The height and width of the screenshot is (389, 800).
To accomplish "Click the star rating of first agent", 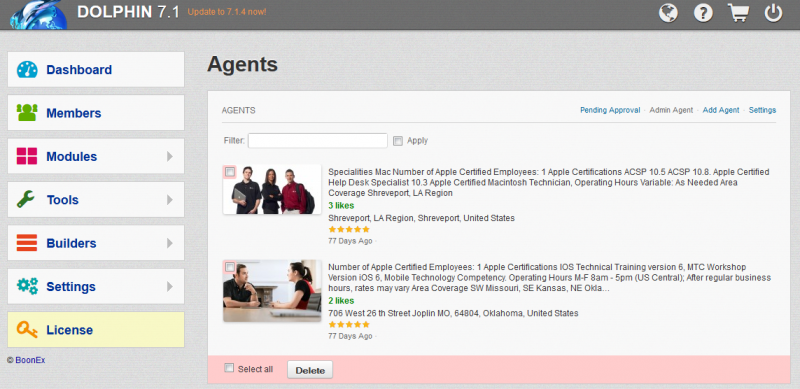I will pyautogui.click(x=349, y=229).
